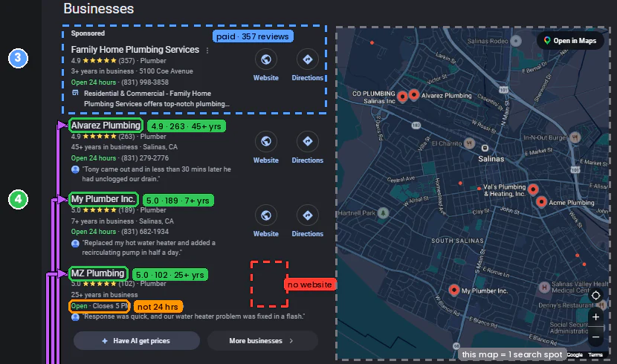Click reviewer avatar beside My Plumber review

tap(75, 244)
